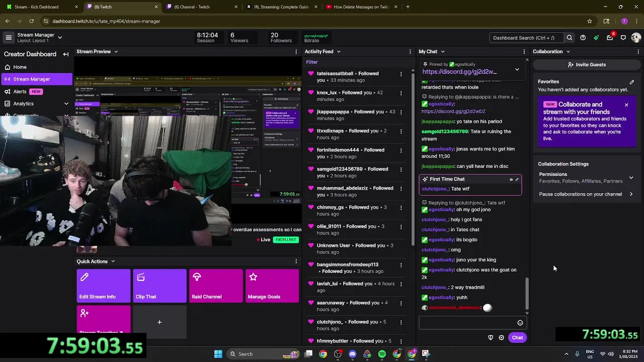Open options for jkappaapappa follow event
644x362 pixels.
pyautogui.click(x=401, y=112)
